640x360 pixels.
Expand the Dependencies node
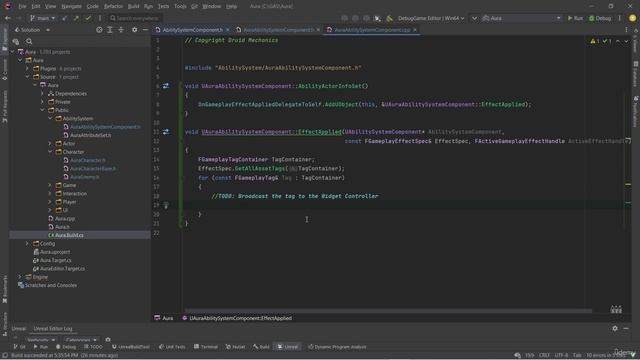click(x=42, y=93)
